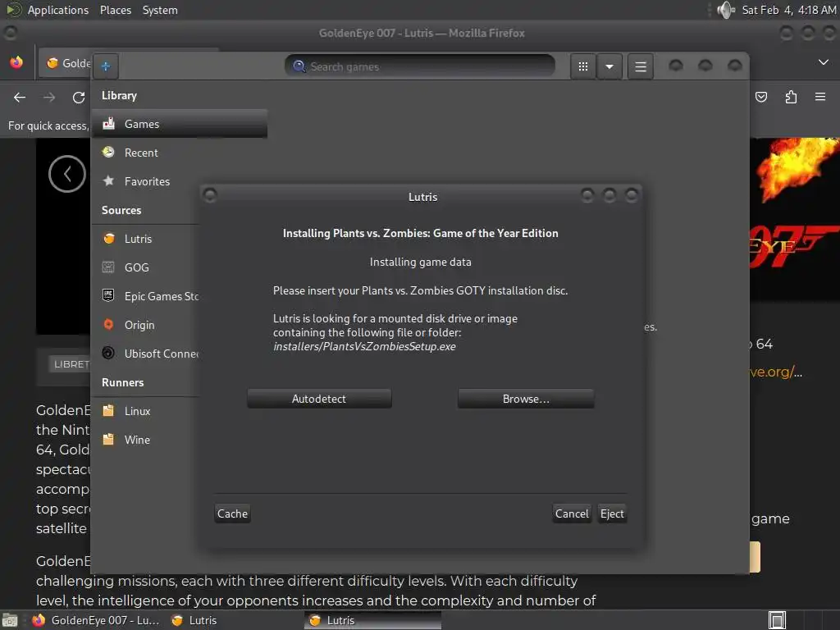Click the installer path PlantsVsZombiesSetup.exe text
Screen dimensions: 840x630
coord(364,347)
